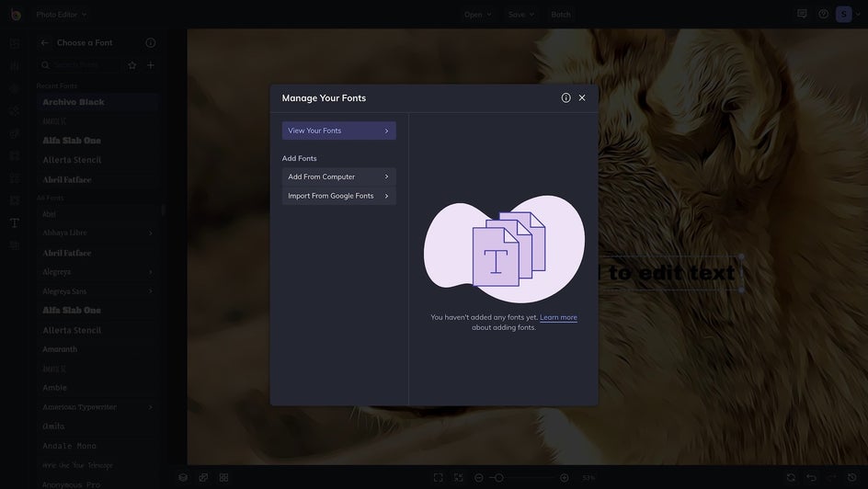
Task: Select Alfa Slab One under All Fonts
Action: (x=97, y=311)
